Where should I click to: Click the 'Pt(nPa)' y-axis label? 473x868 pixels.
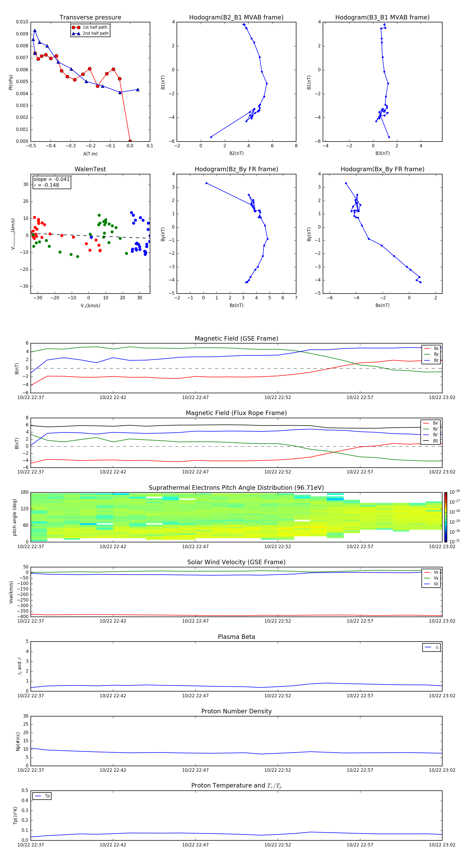click(11, 82)
